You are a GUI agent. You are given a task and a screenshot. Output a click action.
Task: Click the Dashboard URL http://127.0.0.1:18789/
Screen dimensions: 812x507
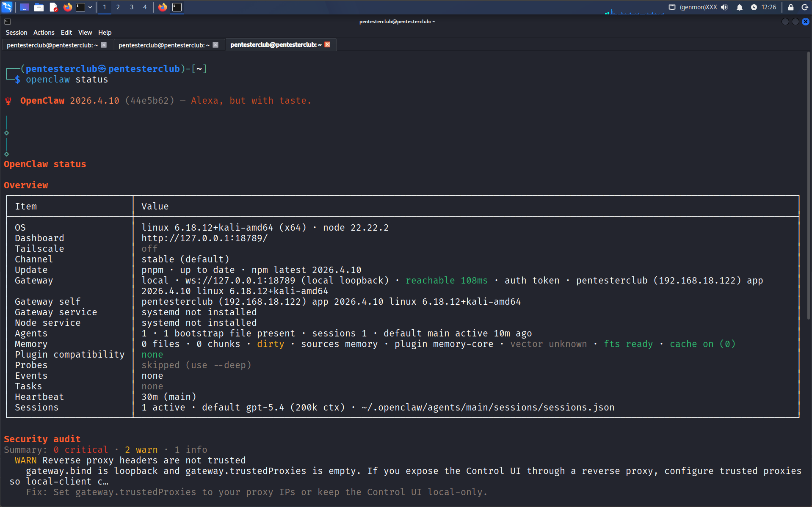[x=204, y=238]
